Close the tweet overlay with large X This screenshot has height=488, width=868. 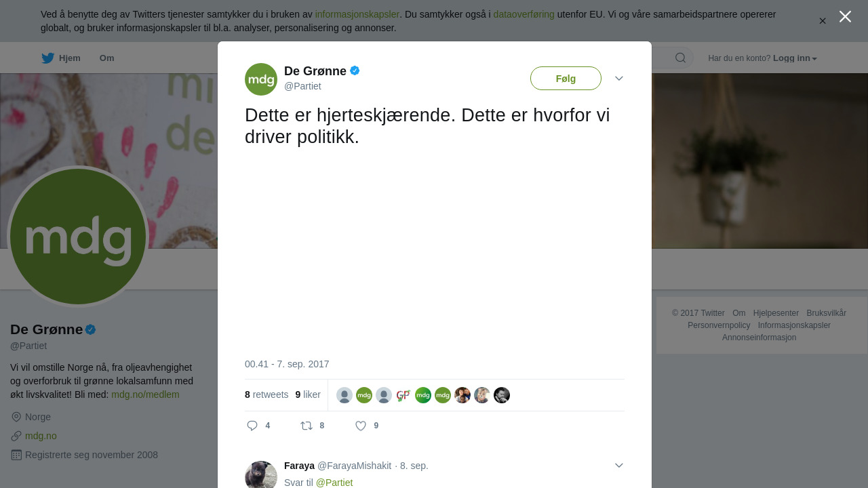click(845, 17)
